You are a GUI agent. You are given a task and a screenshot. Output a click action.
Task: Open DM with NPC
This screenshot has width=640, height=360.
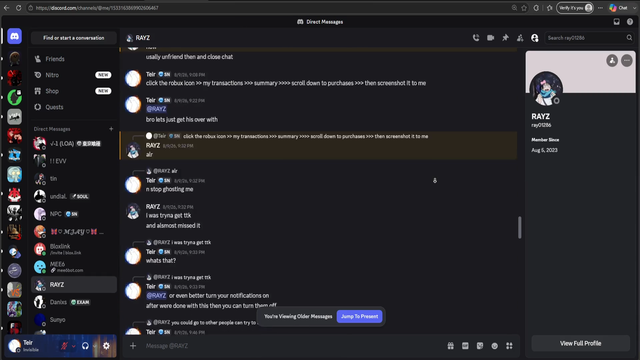click(x=73, y=214)
